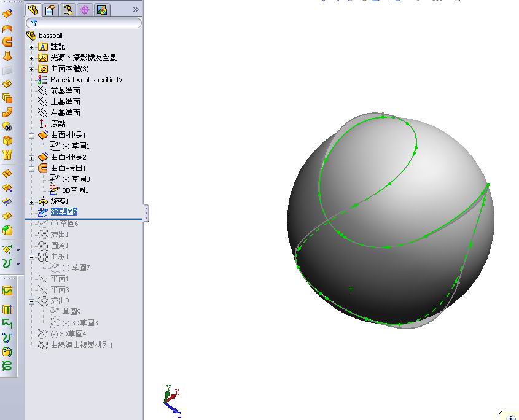Select the Lofted Surface tool
The width and height of the screenshot is (519, 420).
click(x=7, y=56)
